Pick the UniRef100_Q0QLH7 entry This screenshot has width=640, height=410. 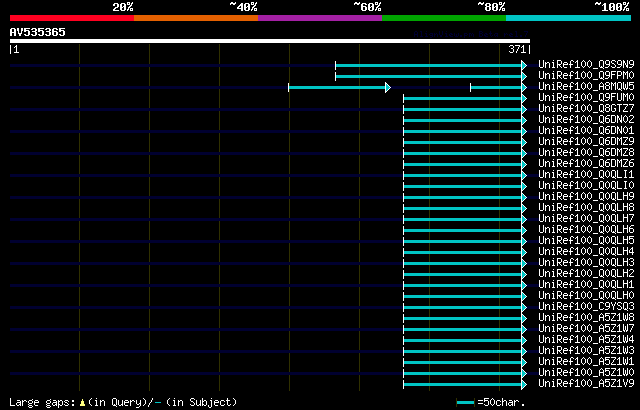586,218
